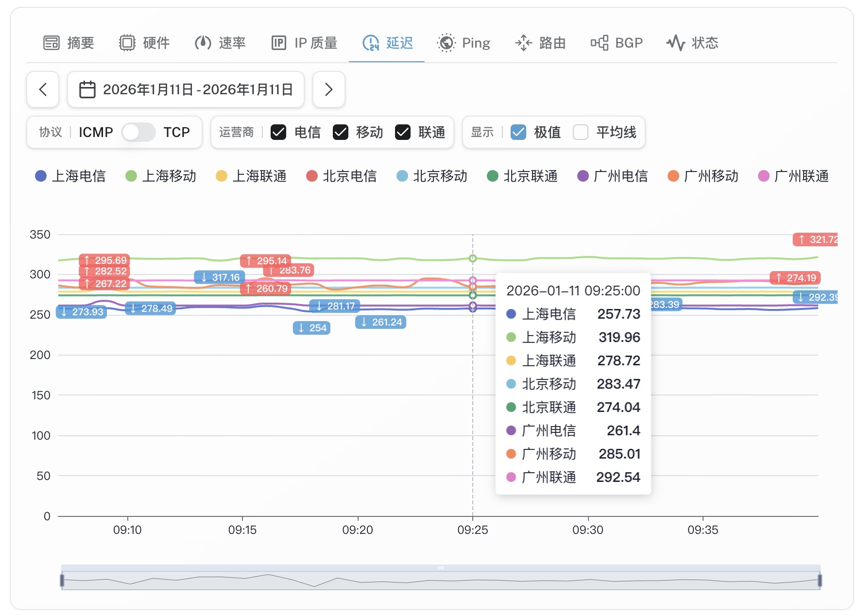Image resolution: width=860 pixels, height=616 pixels.
Task: Select the 延迟 latency tab
Action: [x=387, y=43]
